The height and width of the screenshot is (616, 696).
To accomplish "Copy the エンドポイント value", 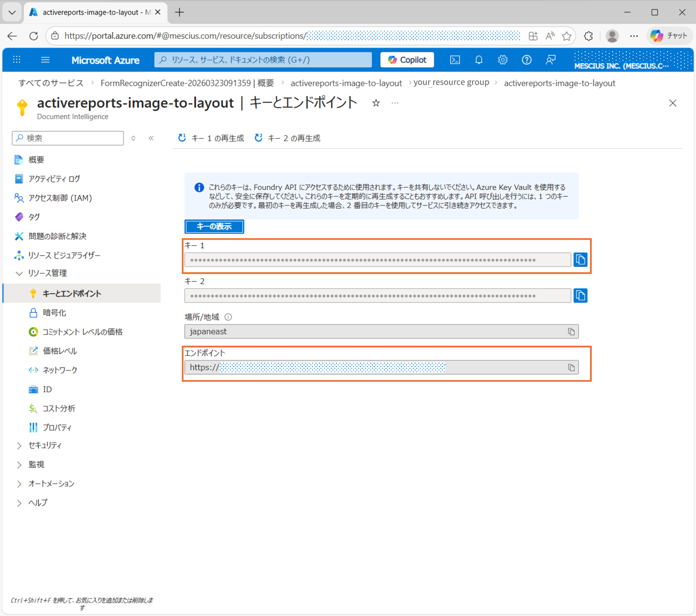I will tap(572, 367).
